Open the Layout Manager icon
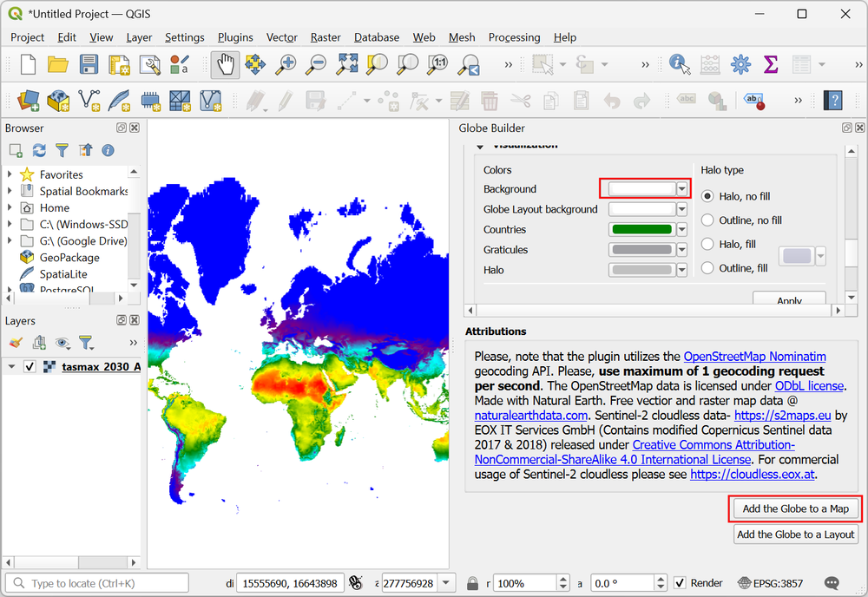868x597 pixels. 149,65
